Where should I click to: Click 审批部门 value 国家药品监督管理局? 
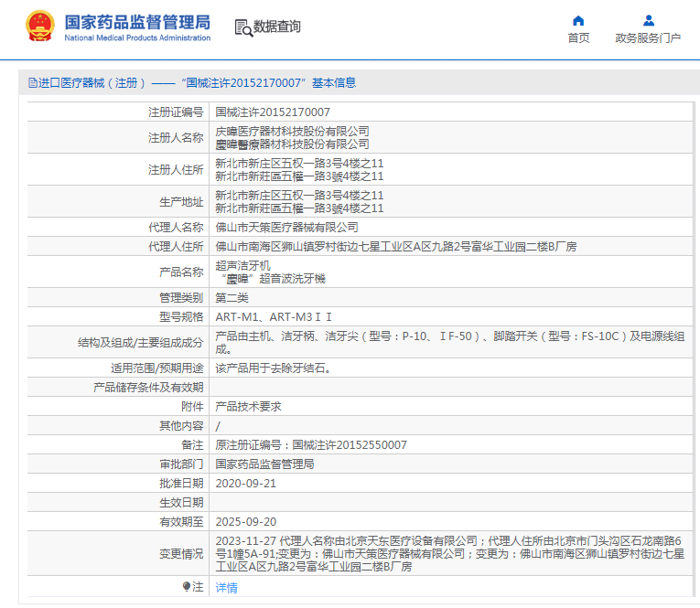264,464
